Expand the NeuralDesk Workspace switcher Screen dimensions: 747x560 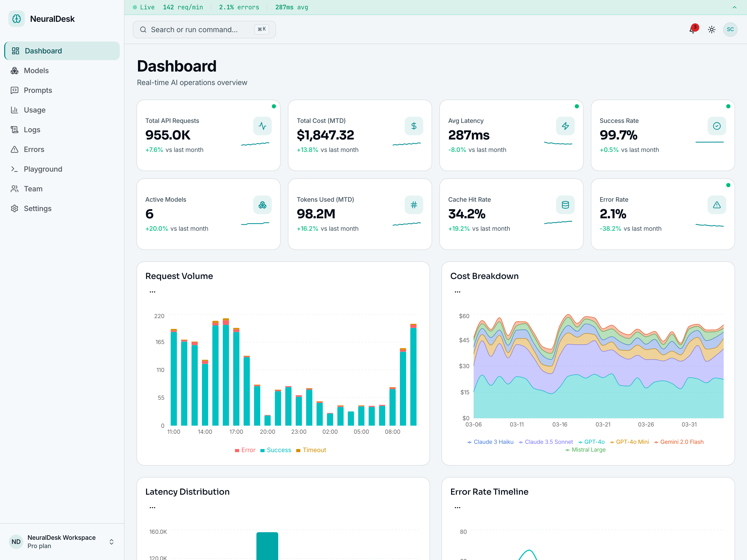pyautogui.click(x=112, y=541)
